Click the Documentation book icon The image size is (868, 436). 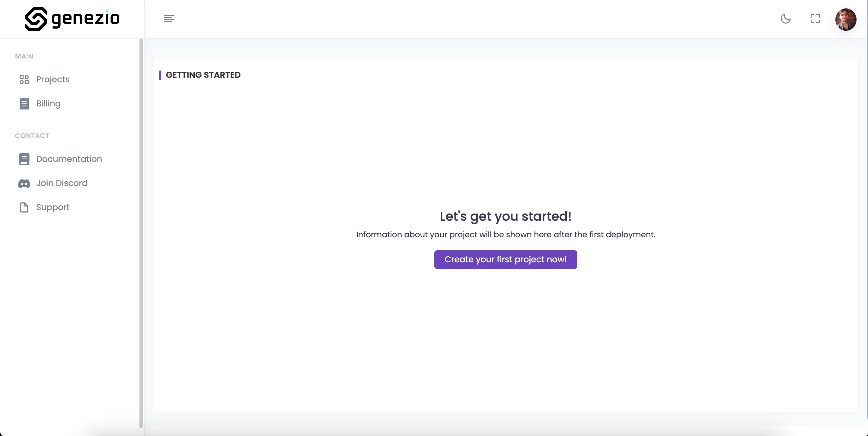coord(24,159)
